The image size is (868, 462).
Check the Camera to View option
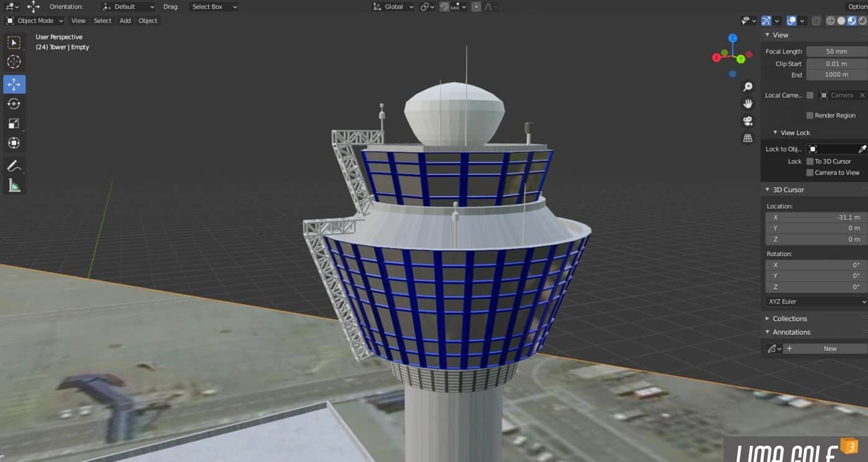810,173
